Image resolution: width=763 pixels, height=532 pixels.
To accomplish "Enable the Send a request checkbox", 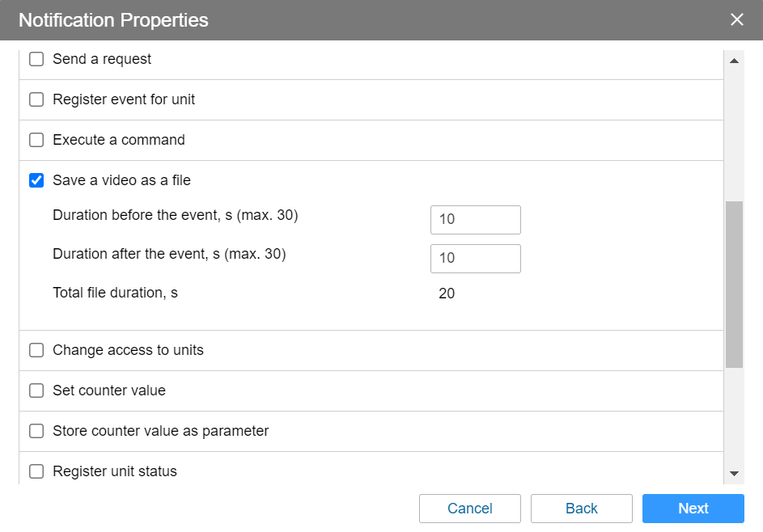I will 36,60.
